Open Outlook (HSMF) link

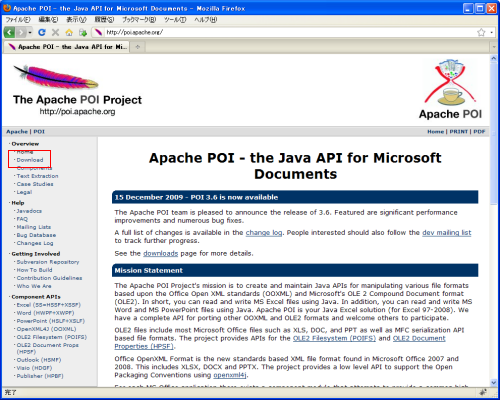point(39,360)
